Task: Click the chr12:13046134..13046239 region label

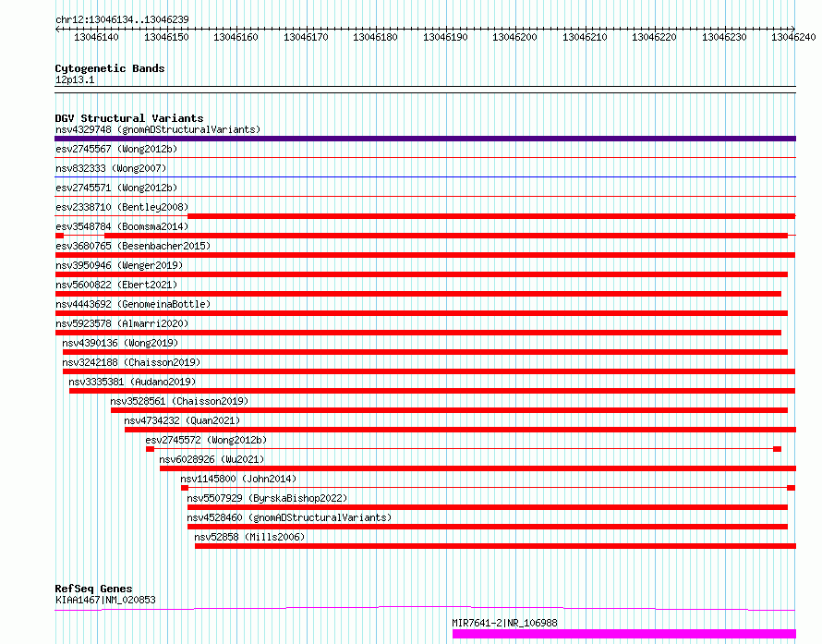Action: 122,19
